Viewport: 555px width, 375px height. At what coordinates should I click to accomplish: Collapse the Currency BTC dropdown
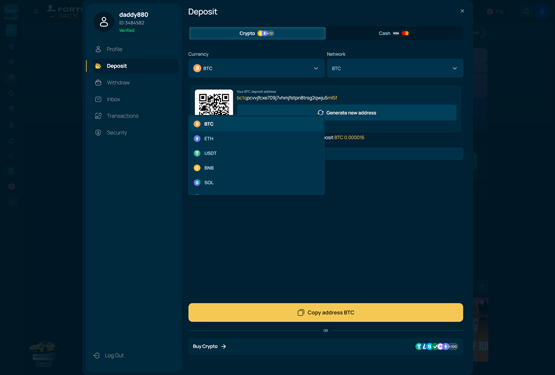click(256, 68)
